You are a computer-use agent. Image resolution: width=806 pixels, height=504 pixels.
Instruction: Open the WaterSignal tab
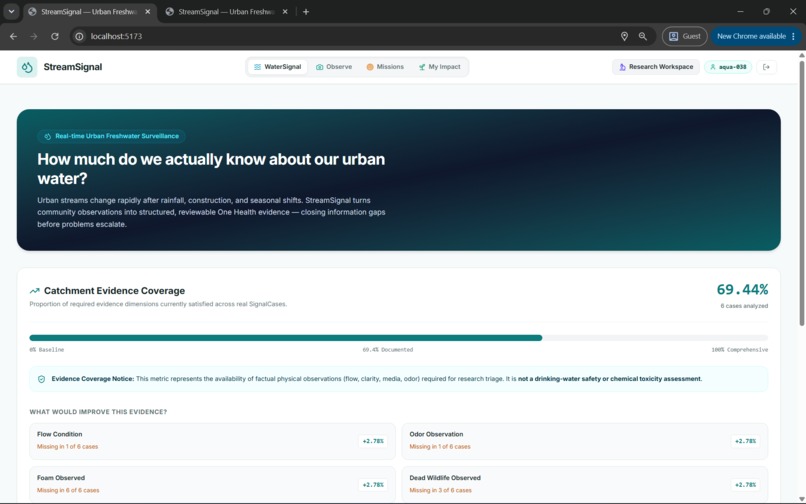[278, 67]
